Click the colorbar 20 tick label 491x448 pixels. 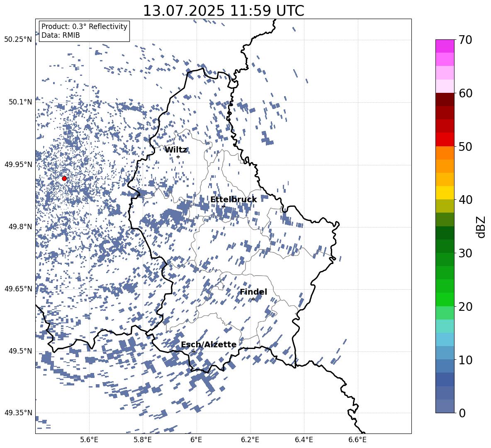click(x=466, y=307)
